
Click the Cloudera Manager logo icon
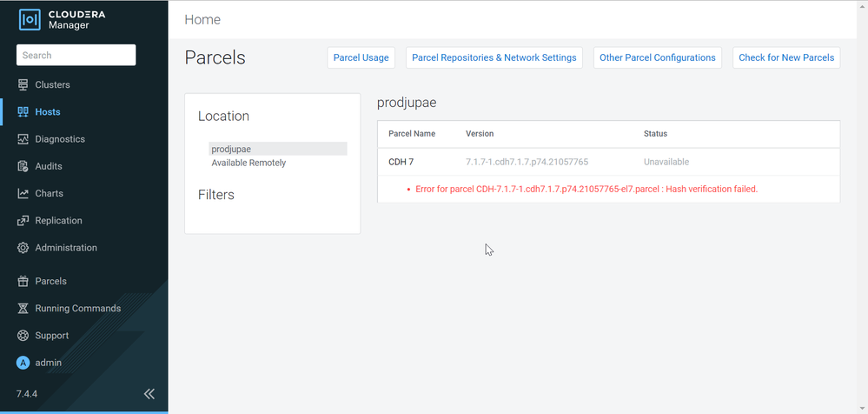click(x=30, y=20)
